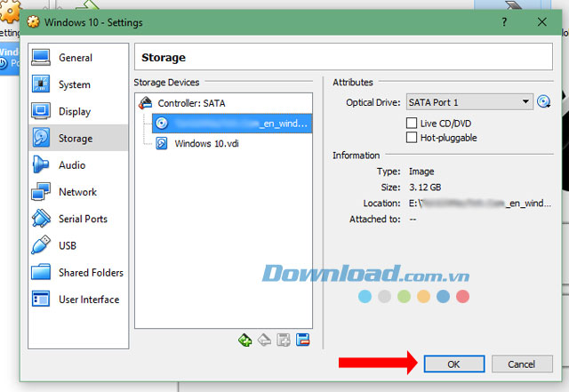Click the General monitor icon
This screenshot has width=569, height=392.
[x=41, y=58]
